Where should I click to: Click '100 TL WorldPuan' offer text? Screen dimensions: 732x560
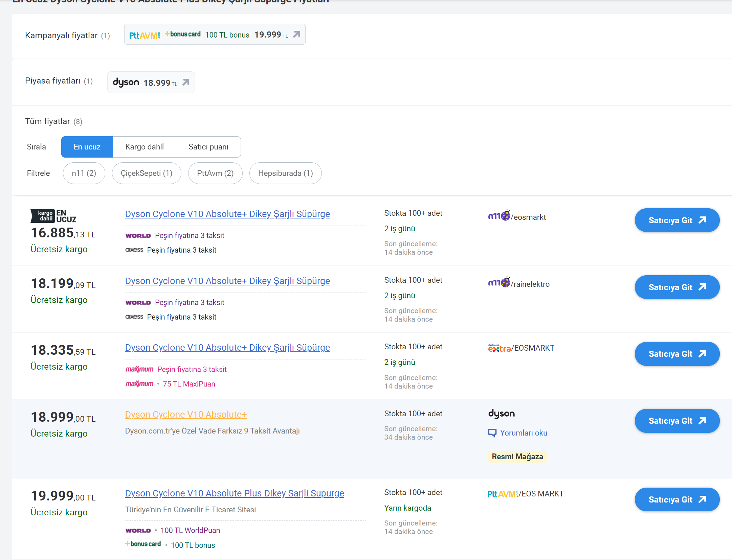click(190, 530)
